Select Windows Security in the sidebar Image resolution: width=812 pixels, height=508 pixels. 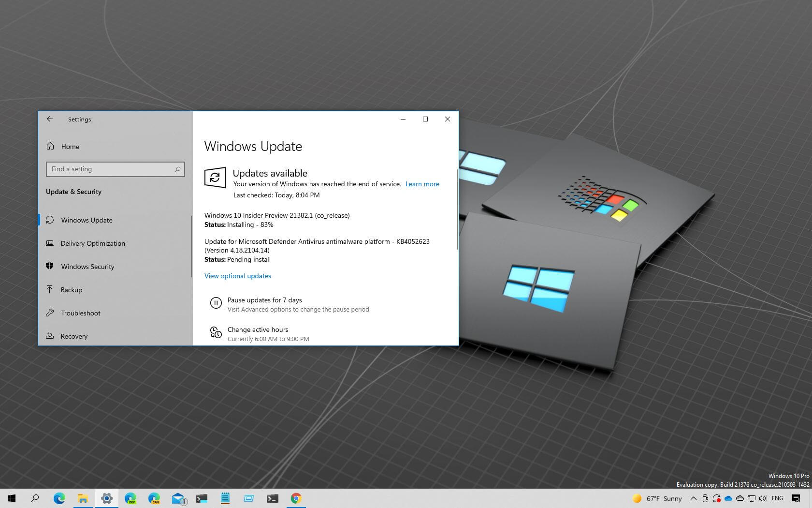coord(87,267)
